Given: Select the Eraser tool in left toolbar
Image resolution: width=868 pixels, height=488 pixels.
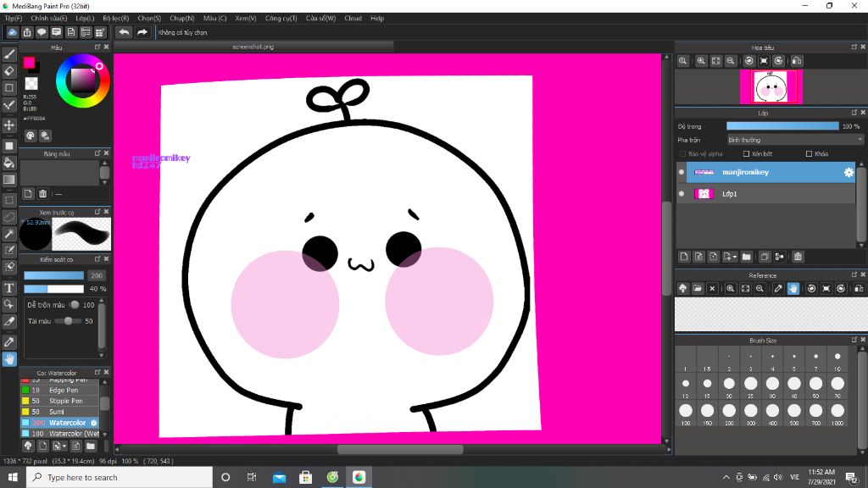Looking at the screenshot, I should tap(9, 70).
